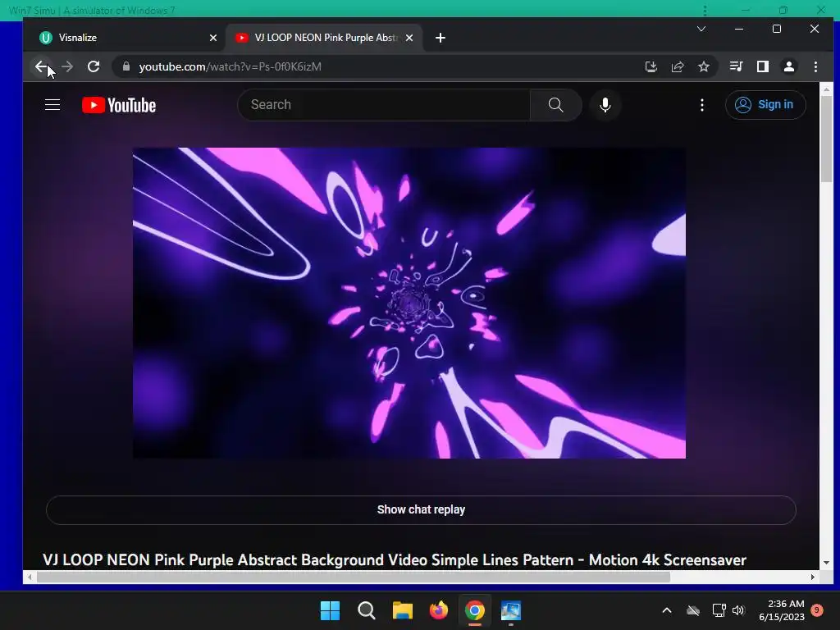Open taskbar search
840x630 pixels.
click(x=367, y=610)
